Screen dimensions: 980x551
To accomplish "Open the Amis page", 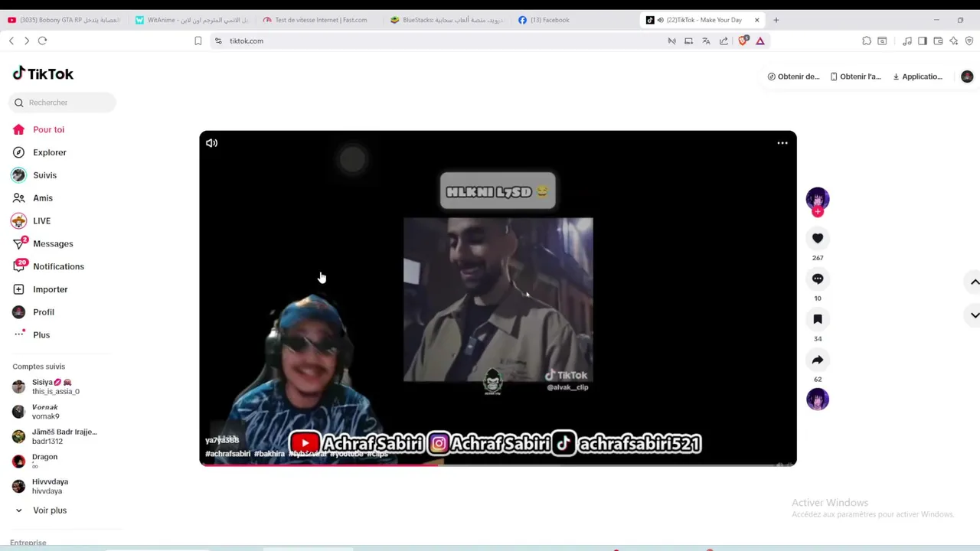I will [43, 198].
